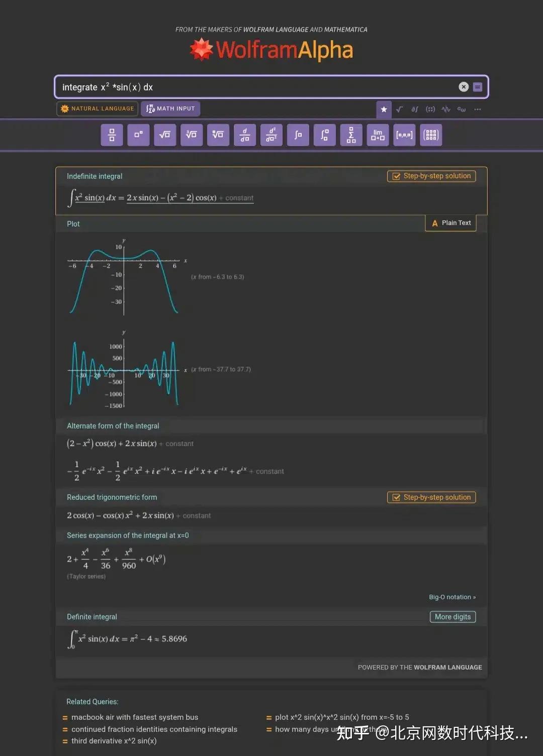Open related query about third derivative x^2 sin(x)
This screenshot has height=756, width=543.
[x=114, y=740]
